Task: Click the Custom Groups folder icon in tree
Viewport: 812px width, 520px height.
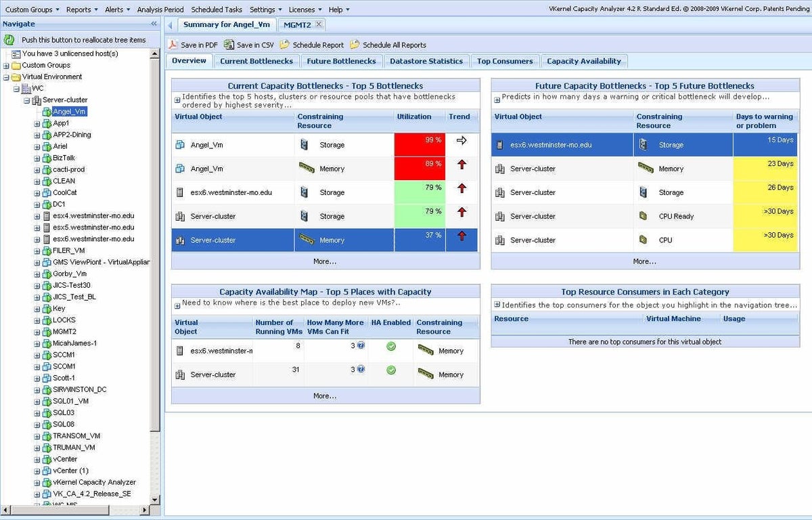Action: pos(16,66)
